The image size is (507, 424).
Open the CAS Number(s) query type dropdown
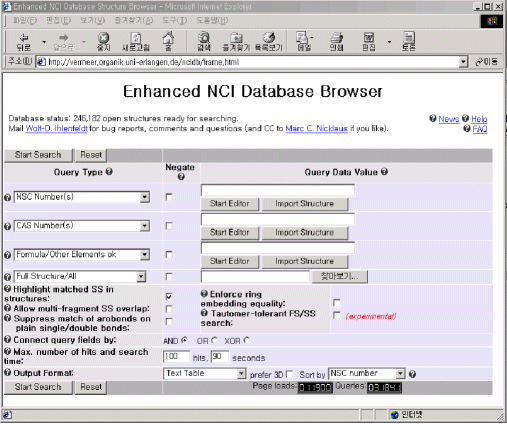click(82, 226)
